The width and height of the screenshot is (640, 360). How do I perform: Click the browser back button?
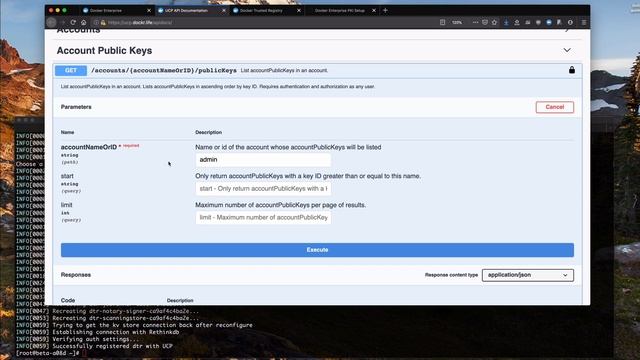51,22
